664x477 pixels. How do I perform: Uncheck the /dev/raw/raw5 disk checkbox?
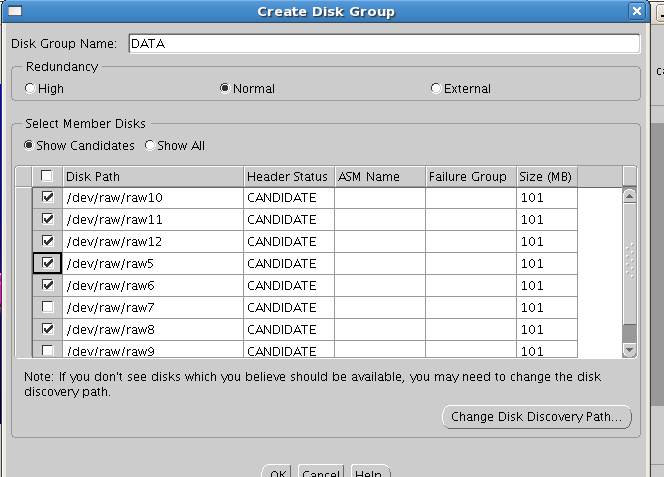click(x=48, y=263)
